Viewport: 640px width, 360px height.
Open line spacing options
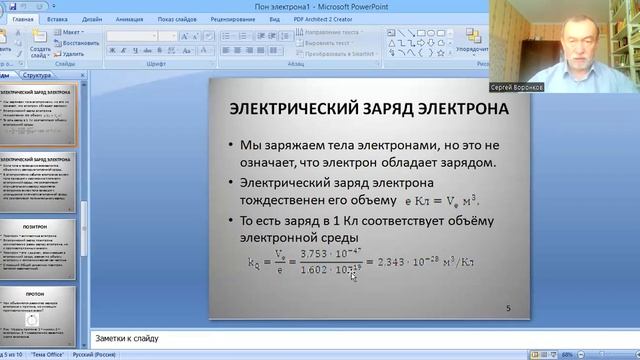(286, 37)
